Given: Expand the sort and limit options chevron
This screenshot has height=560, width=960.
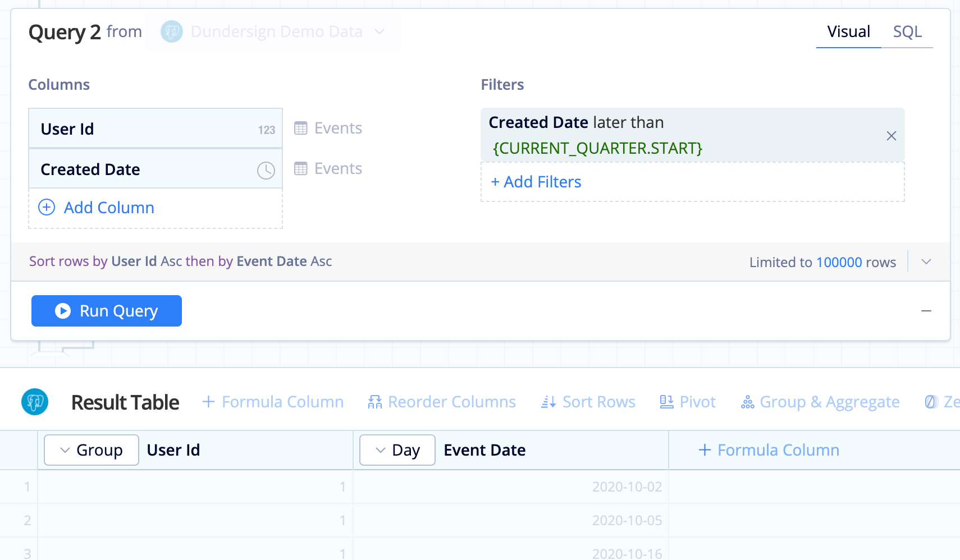Looking at the screenshot, I should (x=926, y=261).
